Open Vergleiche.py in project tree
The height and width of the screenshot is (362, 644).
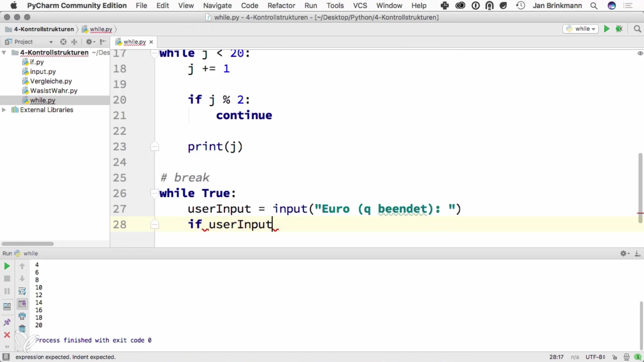point(51,81)
